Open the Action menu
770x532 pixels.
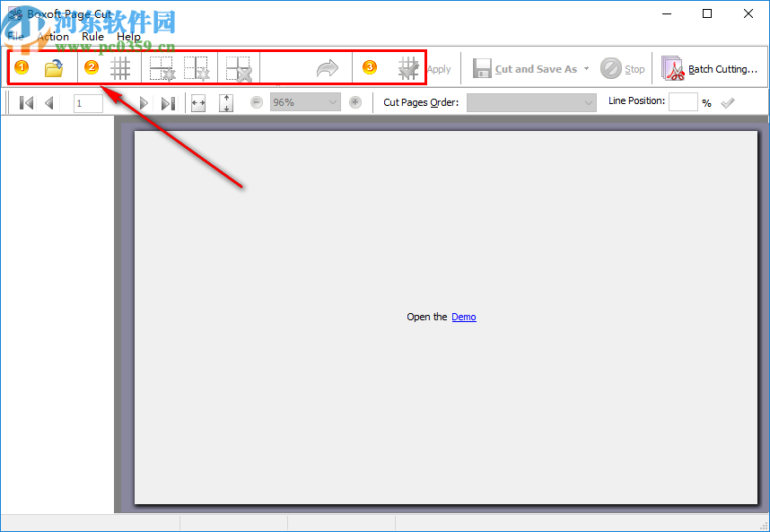53,37
